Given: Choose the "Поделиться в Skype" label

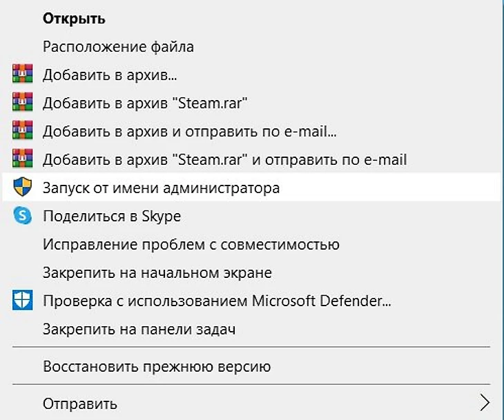Looking at the screenshot, I should 112,217.
